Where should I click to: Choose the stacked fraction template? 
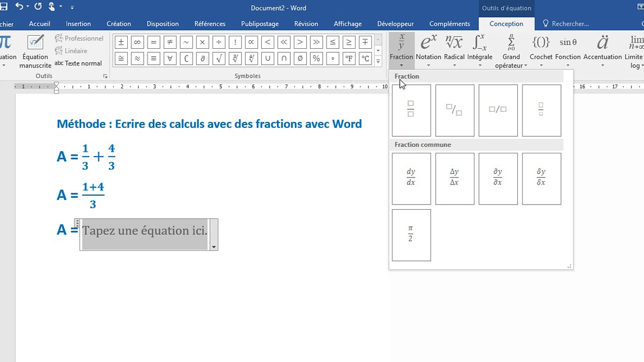point(412,110)
